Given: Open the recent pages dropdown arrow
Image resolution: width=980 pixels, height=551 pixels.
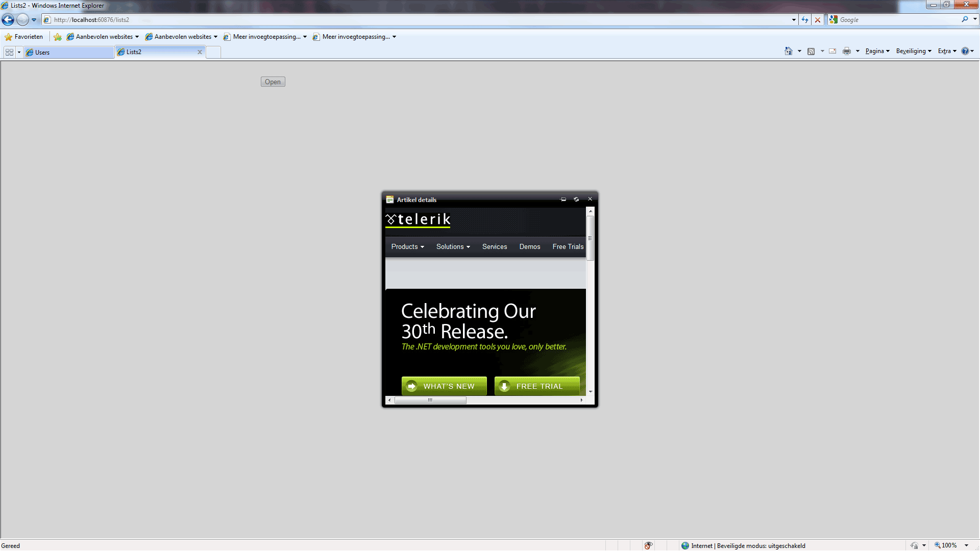Looking at the screenshot, I should point(34,20).
